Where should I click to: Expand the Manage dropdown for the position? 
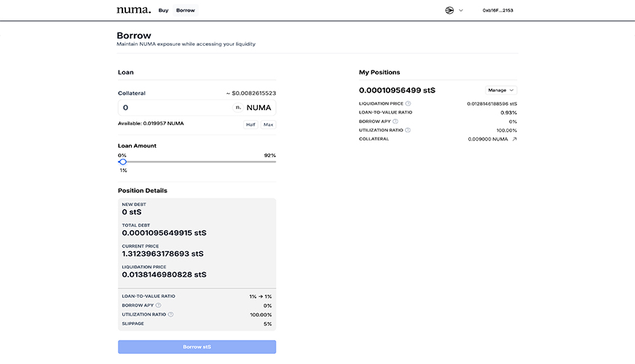[501, 90]
